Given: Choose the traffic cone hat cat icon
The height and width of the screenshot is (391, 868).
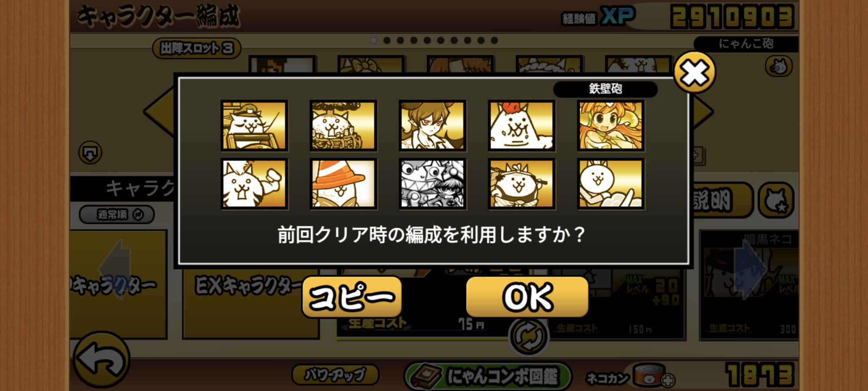Looking at the screenshot, I should tap(343, 184).
